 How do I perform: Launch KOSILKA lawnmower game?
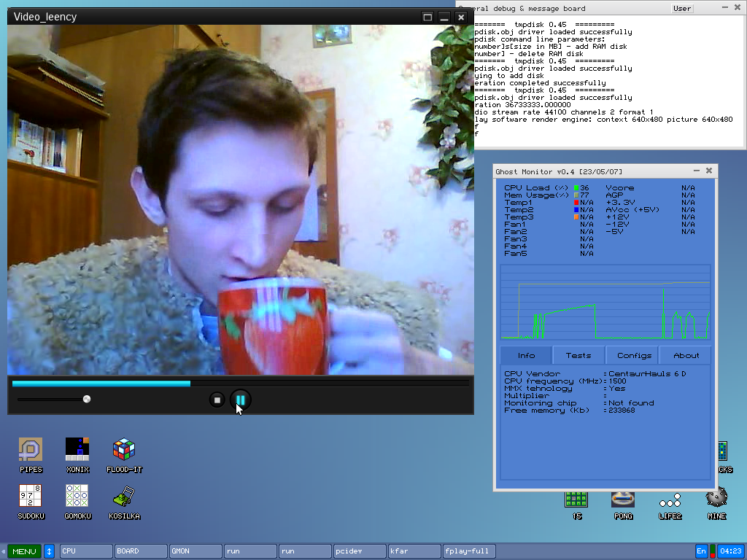(123, 497)
